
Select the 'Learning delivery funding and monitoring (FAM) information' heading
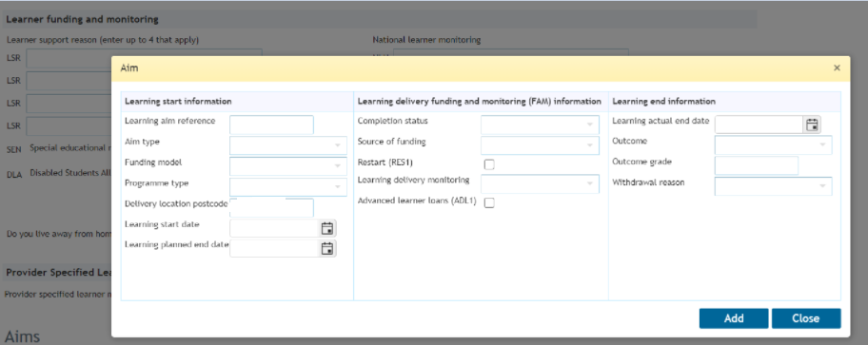(x=480, y=102)
